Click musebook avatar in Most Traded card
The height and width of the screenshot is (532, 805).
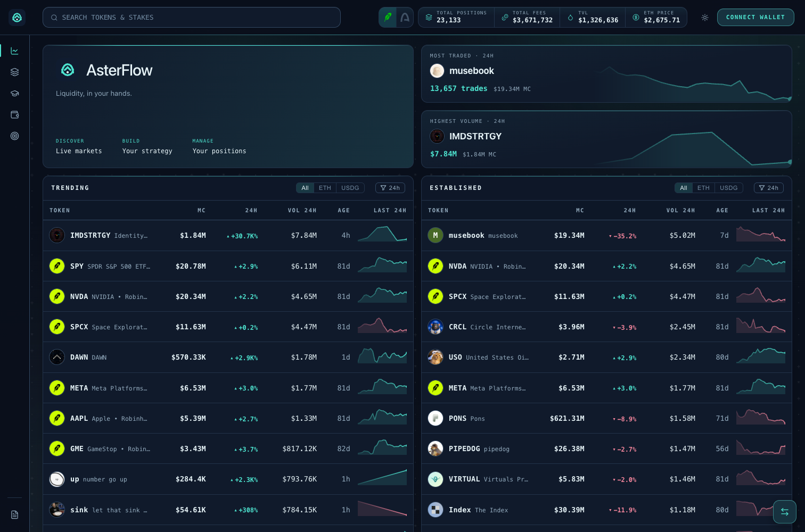click(437, 71)
